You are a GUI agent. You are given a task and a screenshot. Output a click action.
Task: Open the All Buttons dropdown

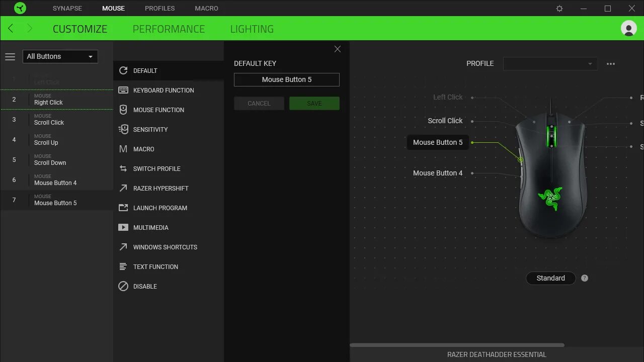click(60, 56)
